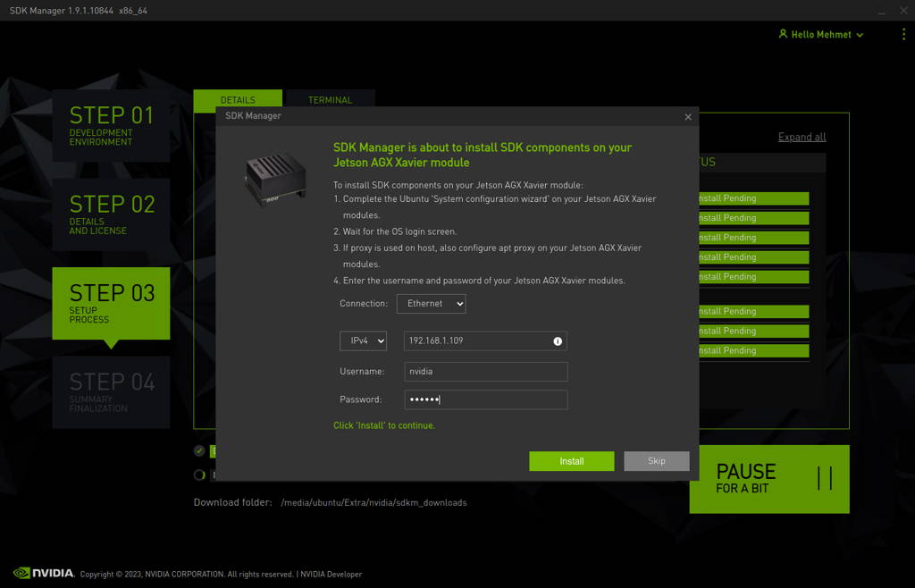Select the unselected radio option below checkbox
915x588 pixels.
click(x=199, y=475)
